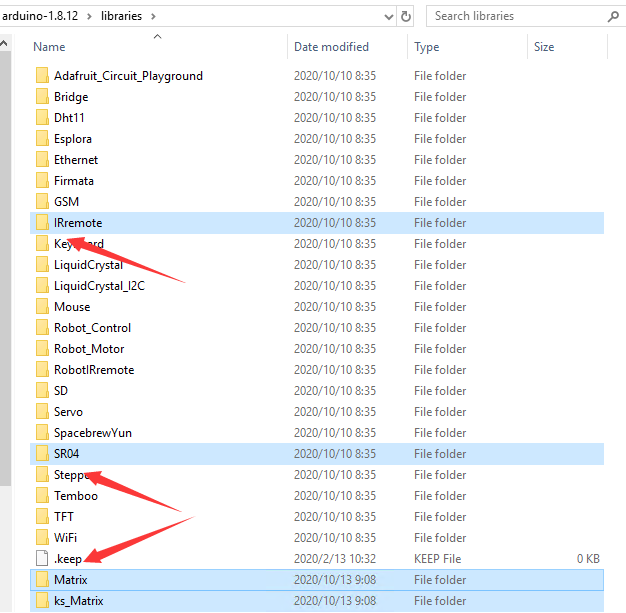Expand the chevron after arduino-1.8.12 in path
This screenshot has height=613, width=626.
pos(89,16)
